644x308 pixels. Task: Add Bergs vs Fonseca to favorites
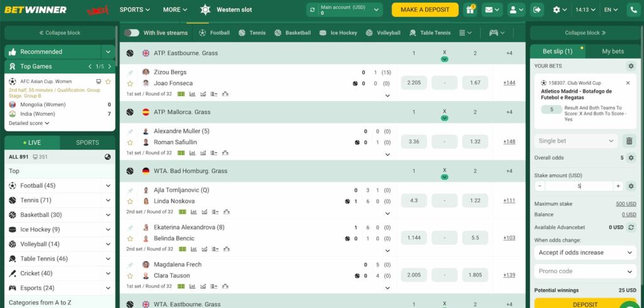[130, 84]
